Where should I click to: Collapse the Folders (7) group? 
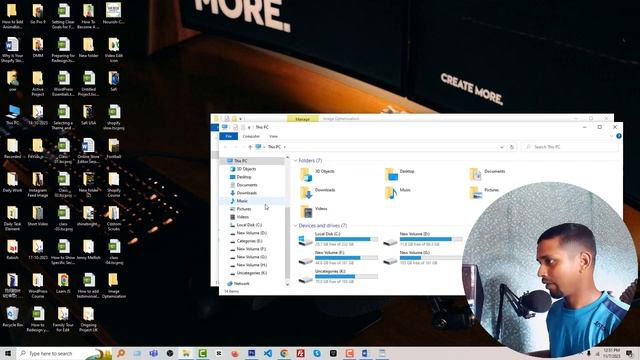point(296,160)
